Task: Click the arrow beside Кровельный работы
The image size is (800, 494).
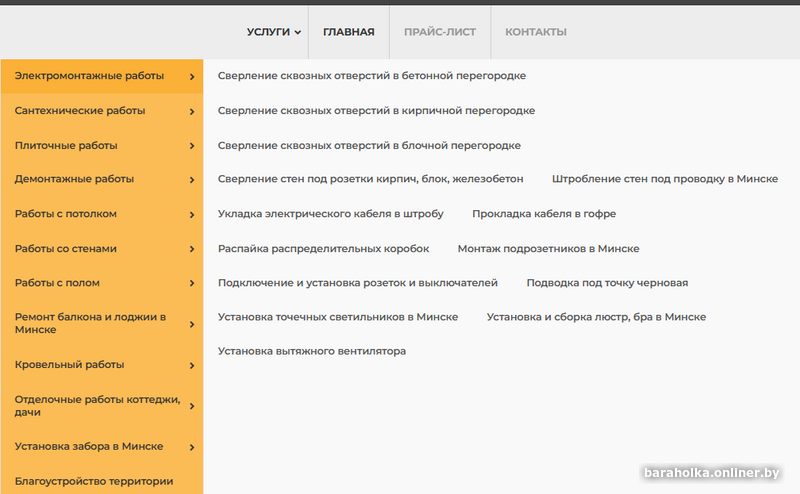Action: tap(191, 365)
